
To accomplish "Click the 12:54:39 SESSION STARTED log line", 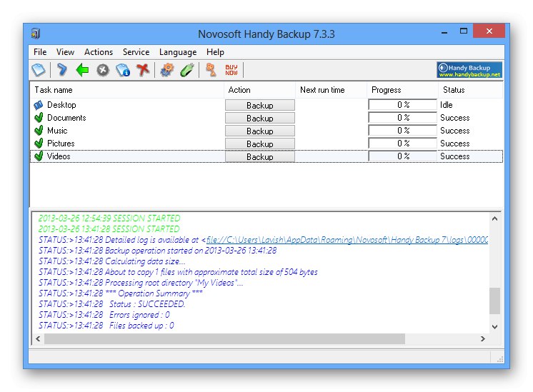I will click(x=109, y=218).
